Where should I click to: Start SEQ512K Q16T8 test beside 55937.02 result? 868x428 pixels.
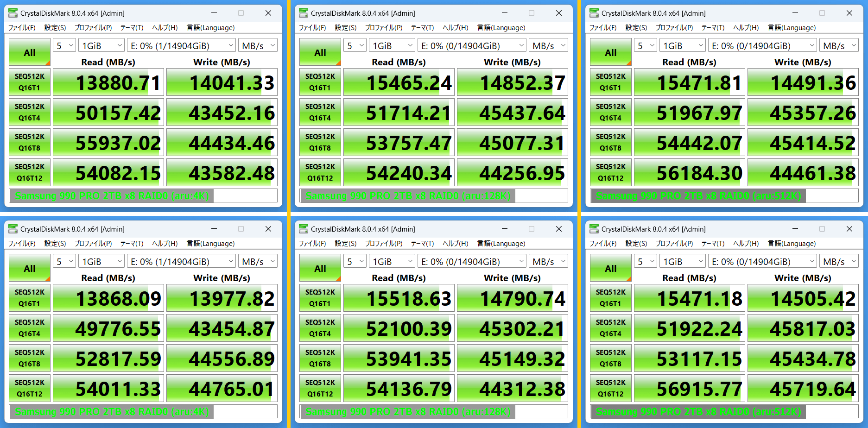pyautogui.click(x=30, y=142)
